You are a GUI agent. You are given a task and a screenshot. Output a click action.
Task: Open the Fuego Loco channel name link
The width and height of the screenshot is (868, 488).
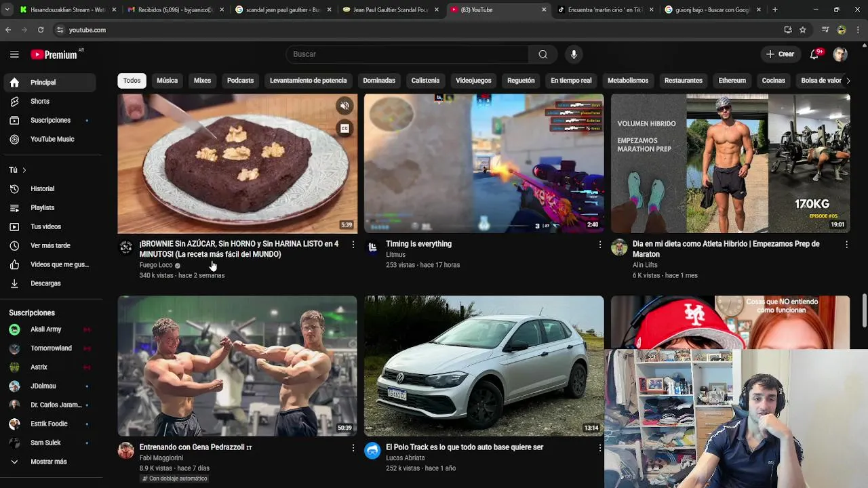pyautogui.click(x=156, y=265)
